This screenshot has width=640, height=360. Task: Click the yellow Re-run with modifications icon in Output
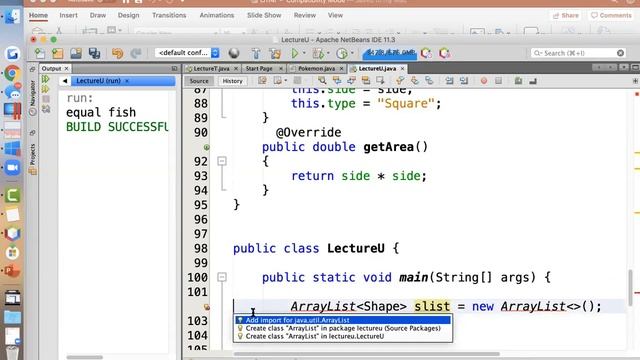(x=46, y=89)
